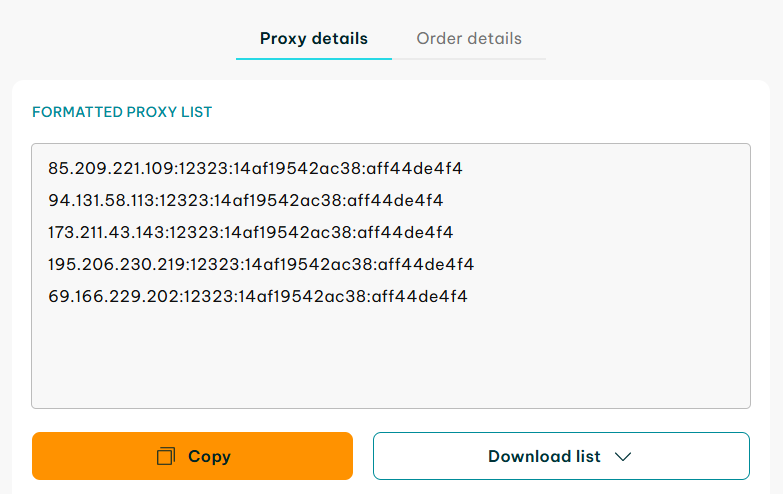
Task: Click the orange Copy button label
Action: 209,457
